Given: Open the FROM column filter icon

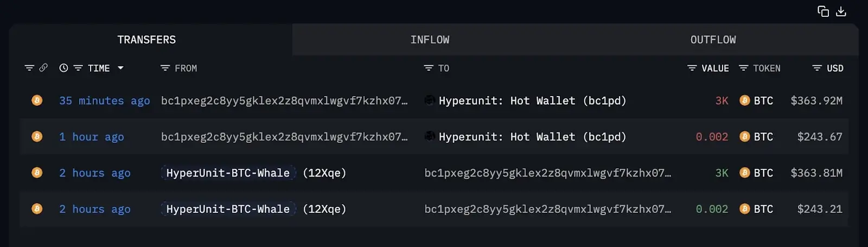Looking at the screenshot, I should (x=165, y=68).
